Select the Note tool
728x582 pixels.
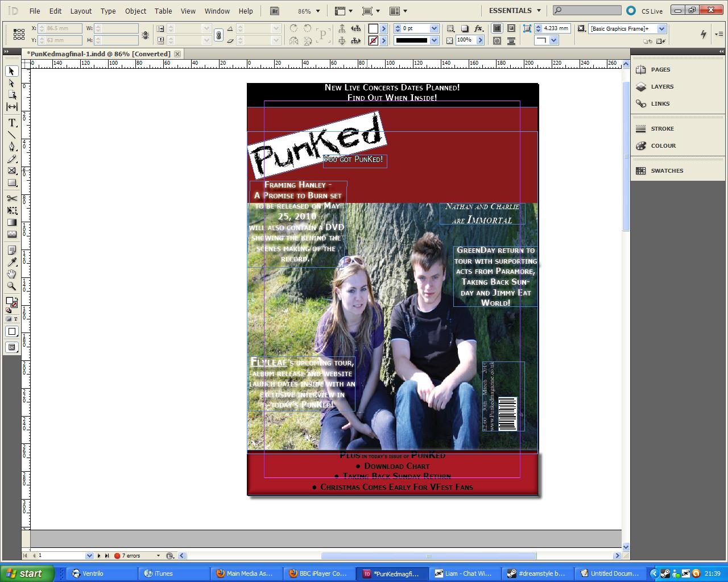tap(12, 250)
